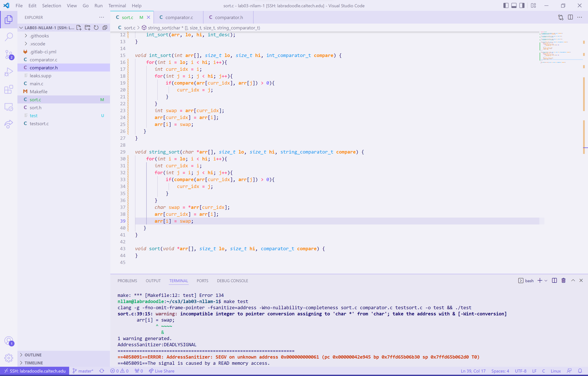Image resolution: width=588 pixels, height=376 pixels.
Task: Click SSH labradoodle.caltech.edu remote indicator
Action: point(35,371)
